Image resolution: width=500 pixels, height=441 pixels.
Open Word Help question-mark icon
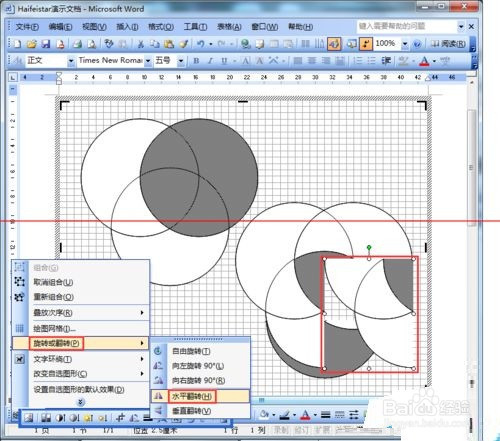coord(417,44)
